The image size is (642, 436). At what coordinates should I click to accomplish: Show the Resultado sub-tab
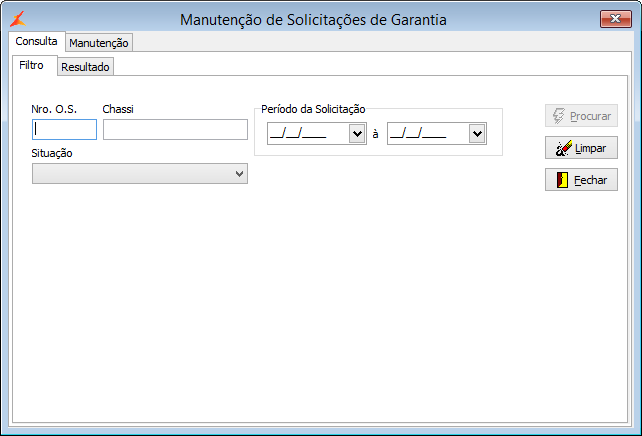85,67
